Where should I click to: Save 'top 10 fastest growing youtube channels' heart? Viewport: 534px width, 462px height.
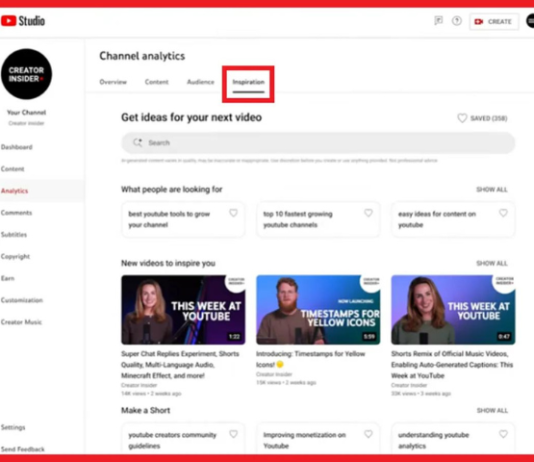[368, 213]
